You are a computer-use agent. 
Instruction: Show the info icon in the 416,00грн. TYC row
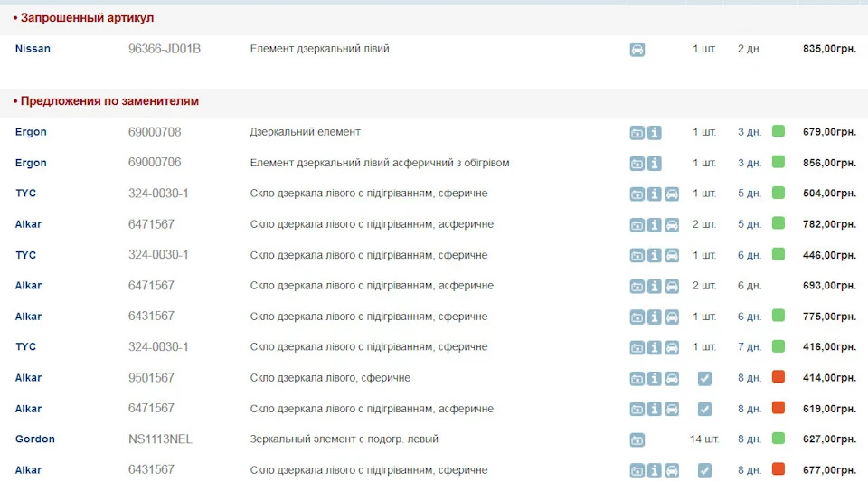pyautogui.click(x=655, y=347)
